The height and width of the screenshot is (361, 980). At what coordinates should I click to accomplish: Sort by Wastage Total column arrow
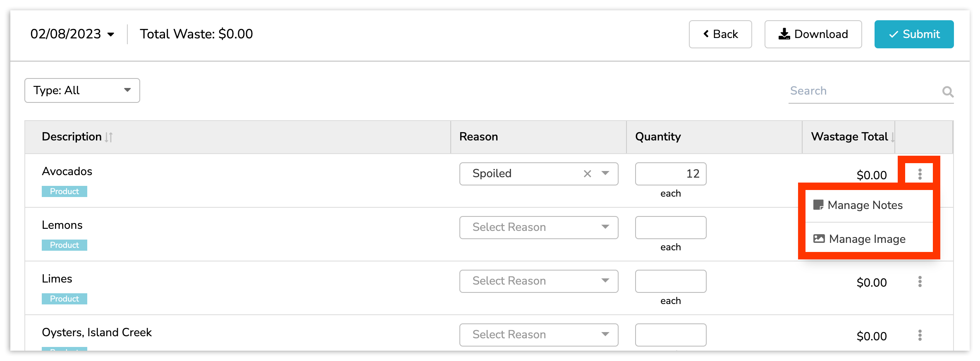892,137
